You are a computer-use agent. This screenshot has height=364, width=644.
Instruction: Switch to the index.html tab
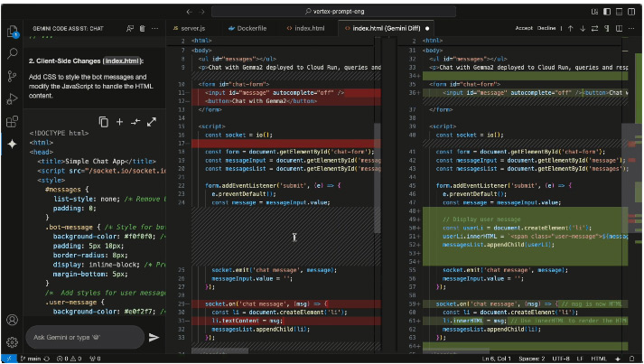(x=306, y=28)
